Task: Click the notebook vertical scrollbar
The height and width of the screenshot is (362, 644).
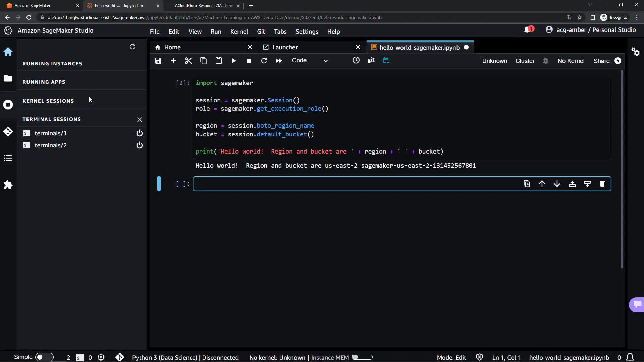Action: tap(622, 168)
